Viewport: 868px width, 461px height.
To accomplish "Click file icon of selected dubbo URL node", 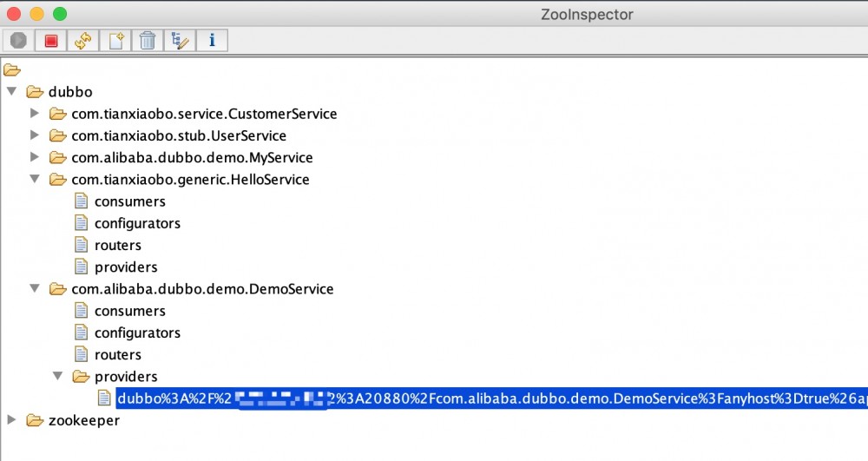I will point(104,398).
